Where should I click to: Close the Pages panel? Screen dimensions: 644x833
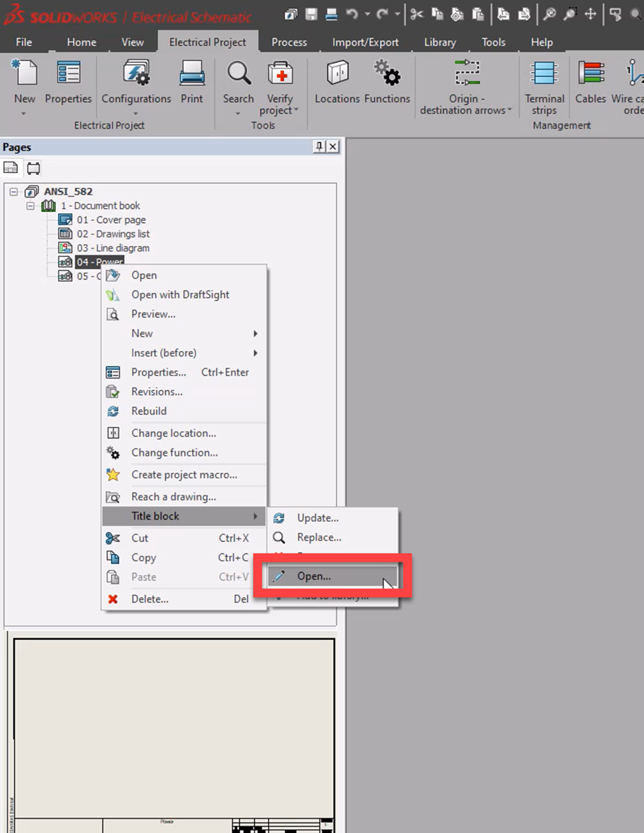[x=333, y=146]
